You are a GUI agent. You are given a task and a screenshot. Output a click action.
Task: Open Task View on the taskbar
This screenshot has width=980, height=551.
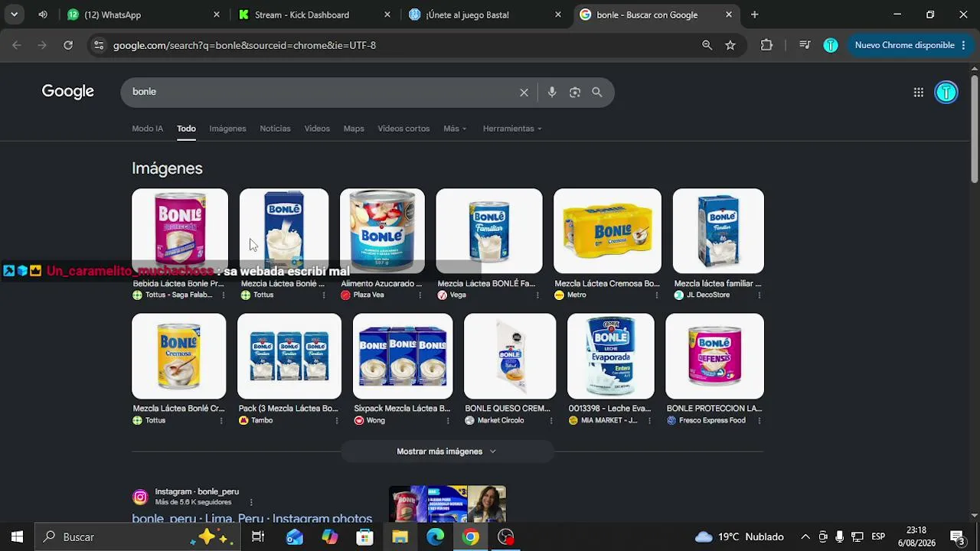[258, 537]
